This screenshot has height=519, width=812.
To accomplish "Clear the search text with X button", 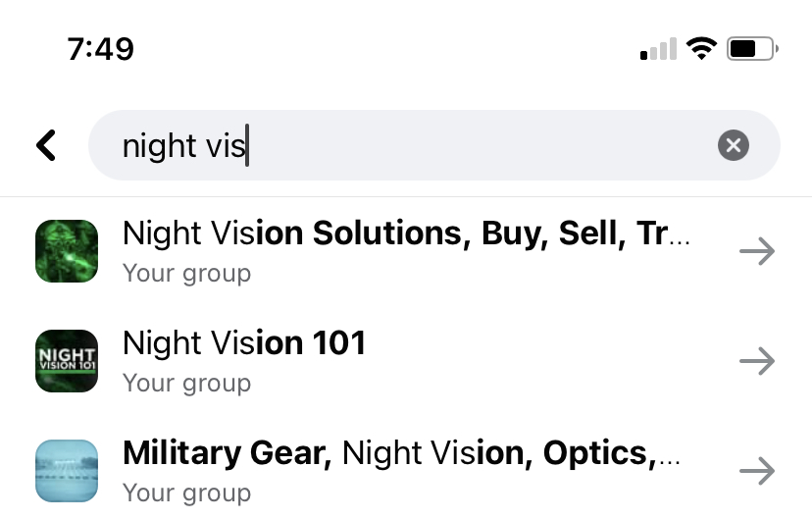I will point(733,145).
